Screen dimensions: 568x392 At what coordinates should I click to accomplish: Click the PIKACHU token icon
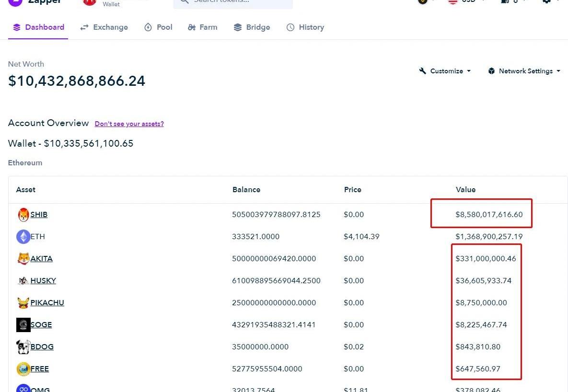tap(23, 303)
